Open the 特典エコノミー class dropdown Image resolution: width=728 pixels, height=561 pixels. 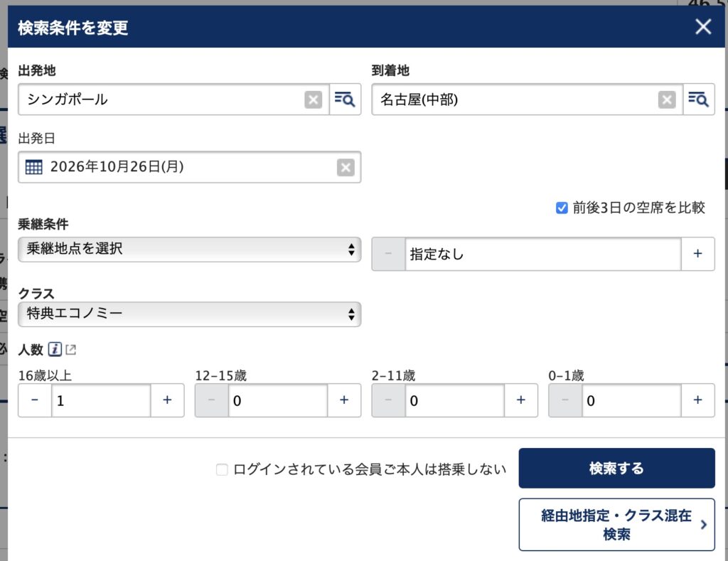pos(189,314)
